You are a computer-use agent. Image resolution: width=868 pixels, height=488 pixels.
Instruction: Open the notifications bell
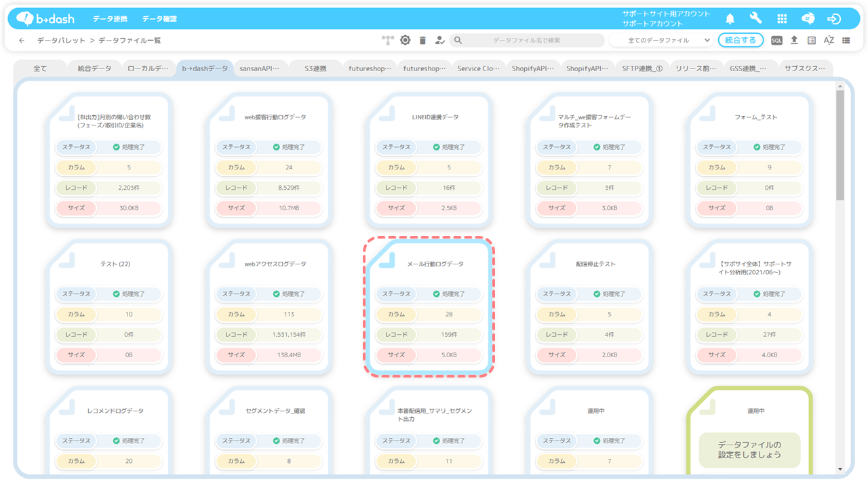(730, 19)
